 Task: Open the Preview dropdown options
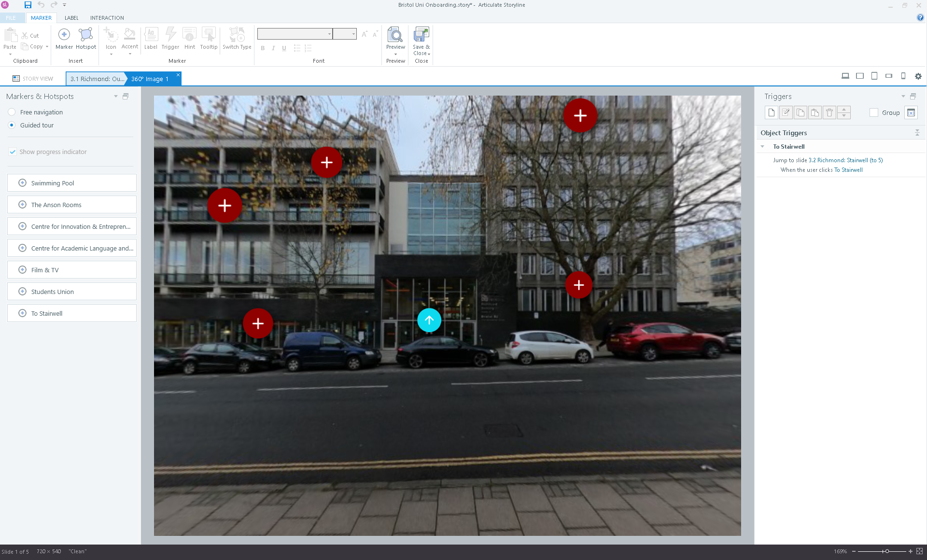tap(395, 54)
